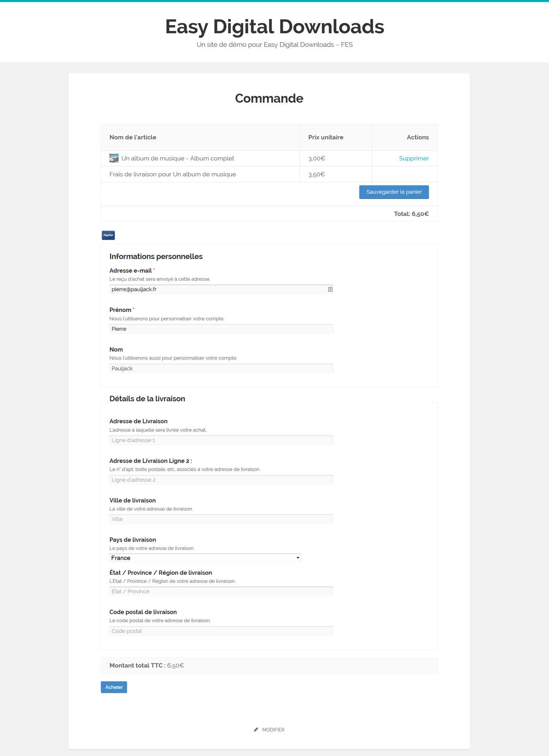Image resolution: width=549 pixels, height=756 pixels.
Task: Click the Acheter button
Action: tap(114, 687)
